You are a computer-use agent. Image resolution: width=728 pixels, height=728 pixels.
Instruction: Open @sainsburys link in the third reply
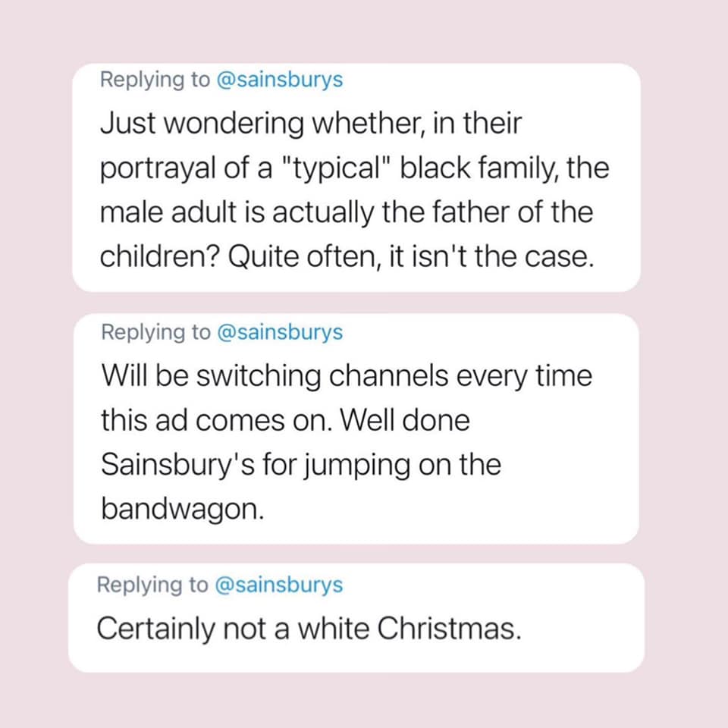[x=279, y=585]
